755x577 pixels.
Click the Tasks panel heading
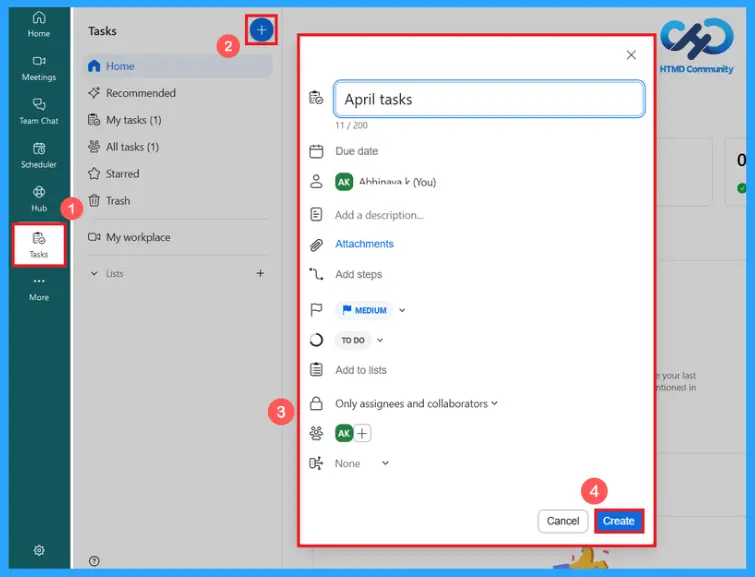click(102, 31)
